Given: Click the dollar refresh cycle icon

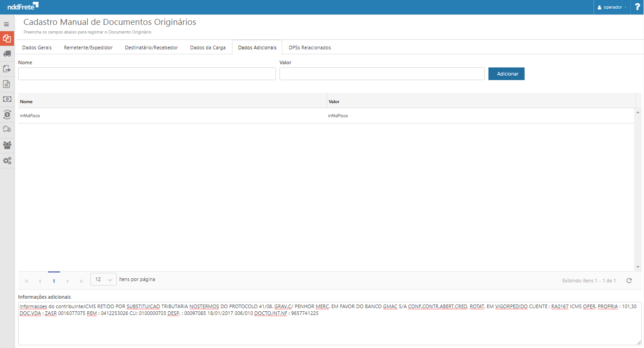Looking at the screenshot, I should click(x=7, y=114).
